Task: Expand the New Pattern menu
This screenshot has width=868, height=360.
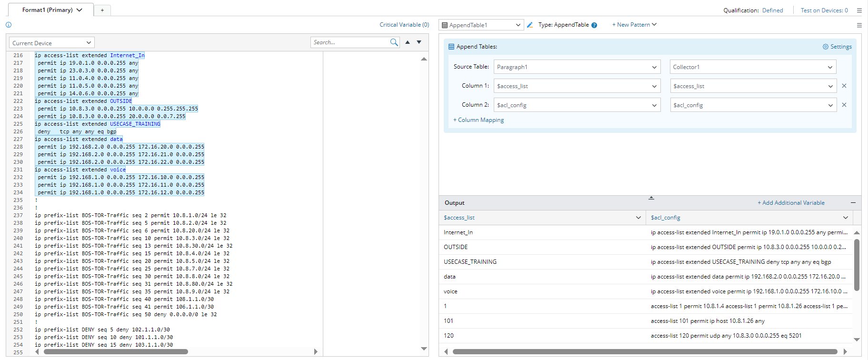Action: (634, 25)
